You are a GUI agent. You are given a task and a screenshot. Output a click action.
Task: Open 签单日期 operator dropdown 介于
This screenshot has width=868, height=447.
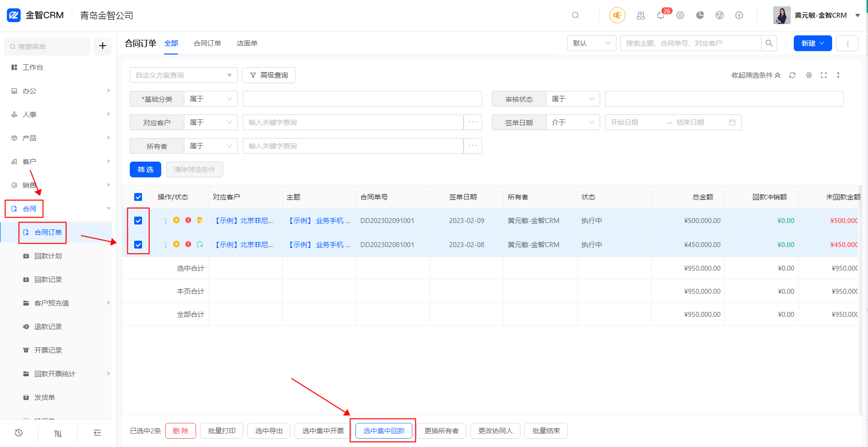coord(573,122)
